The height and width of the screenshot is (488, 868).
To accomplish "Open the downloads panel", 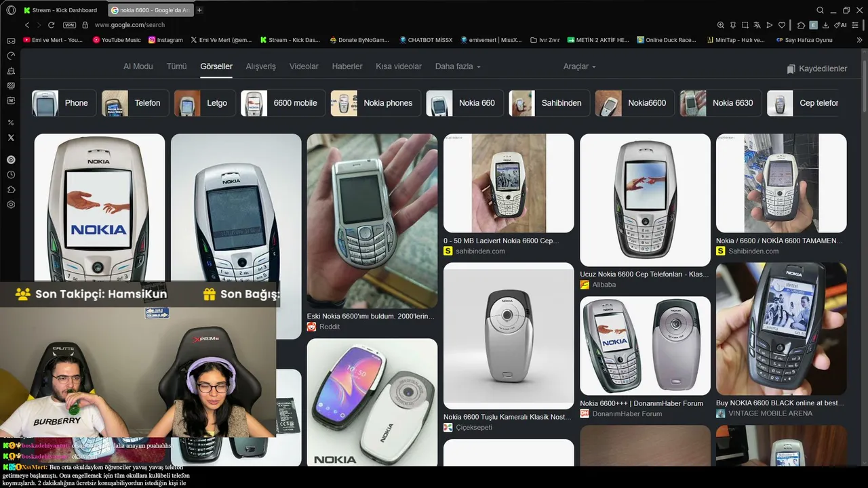I will click(825, 25).
